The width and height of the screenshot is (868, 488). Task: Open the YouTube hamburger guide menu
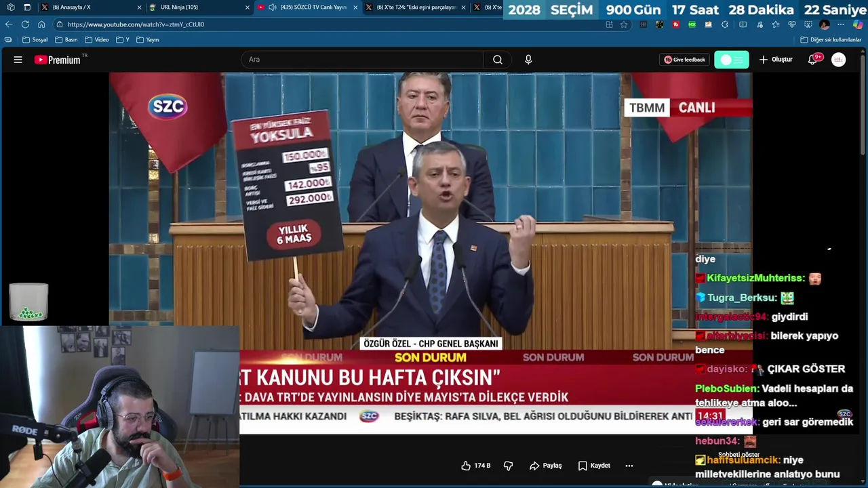[18, 60]
